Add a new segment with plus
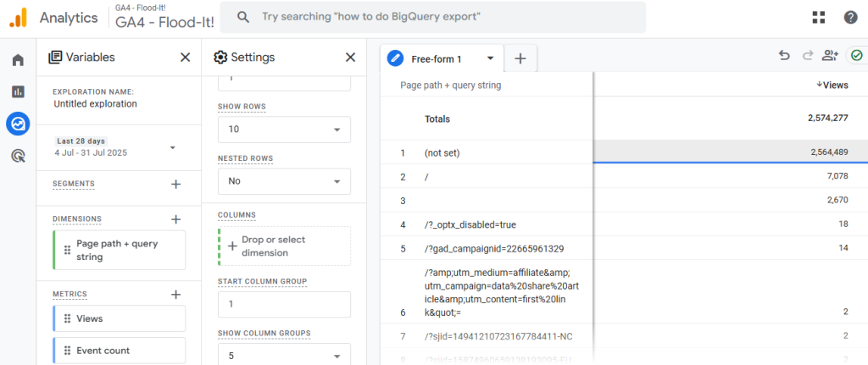The image size is (868, 365). [175, 184]
